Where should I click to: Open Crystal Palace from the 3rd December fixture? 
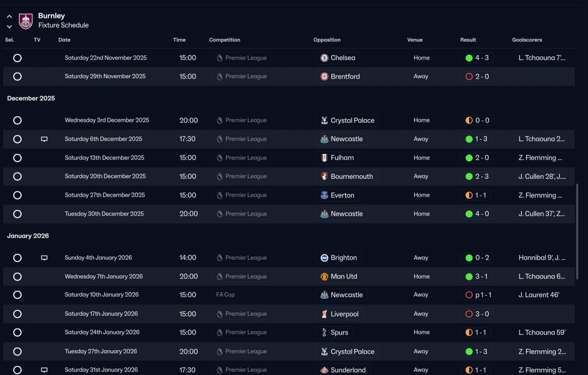[347, 120]
